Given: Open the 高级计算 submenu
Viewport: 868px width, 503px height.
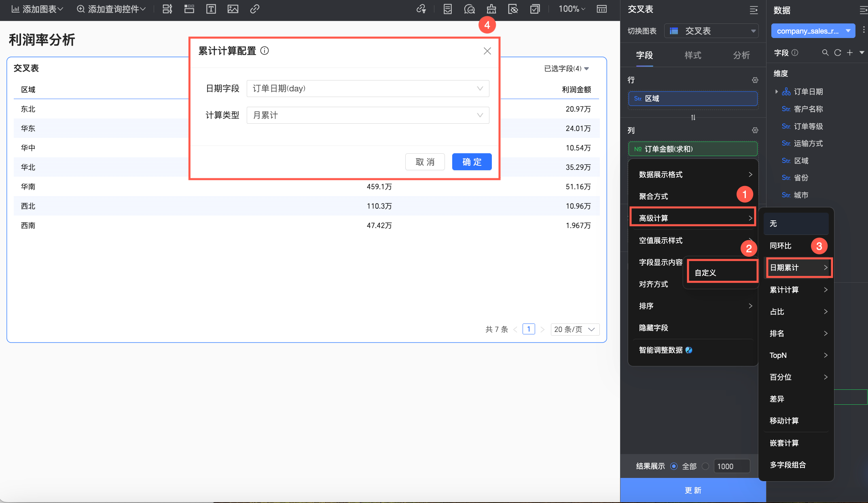Looking at the screenshot, I should (x=693, y=218).
